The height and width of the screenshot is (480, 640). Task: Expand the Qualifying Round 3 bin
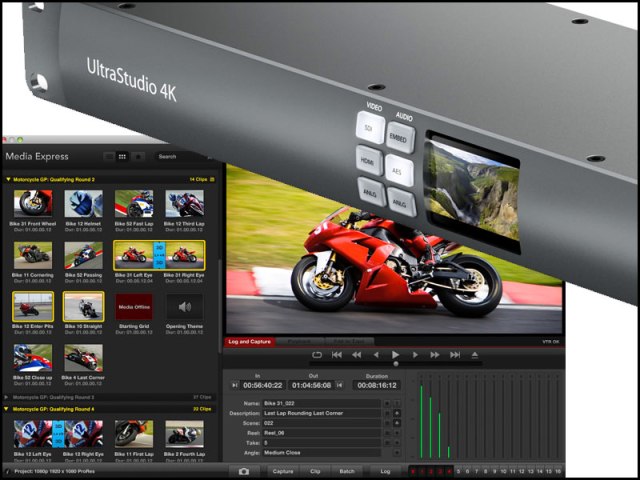tap(7, 397)
